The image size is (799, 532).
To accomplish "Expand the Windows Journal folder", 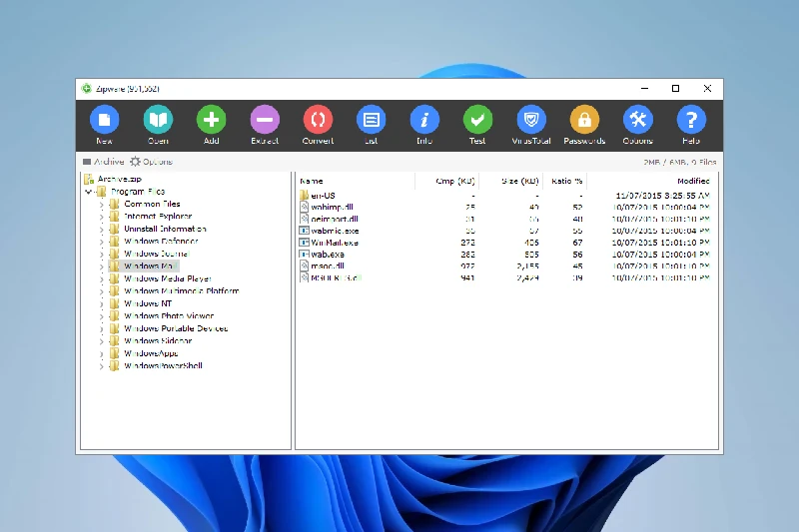I will coord(101,255).
